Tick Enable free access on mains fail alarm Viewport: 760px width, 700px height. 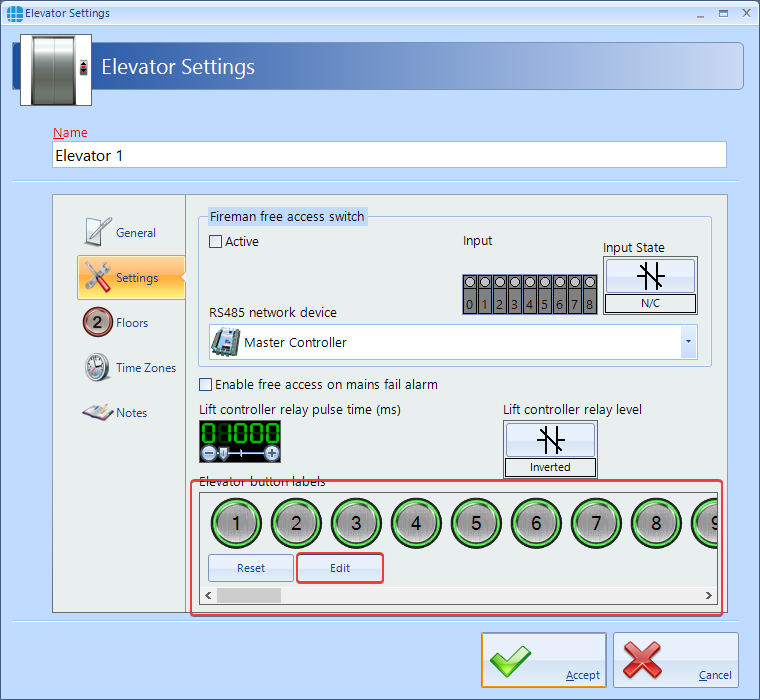(x=206, y=384)
